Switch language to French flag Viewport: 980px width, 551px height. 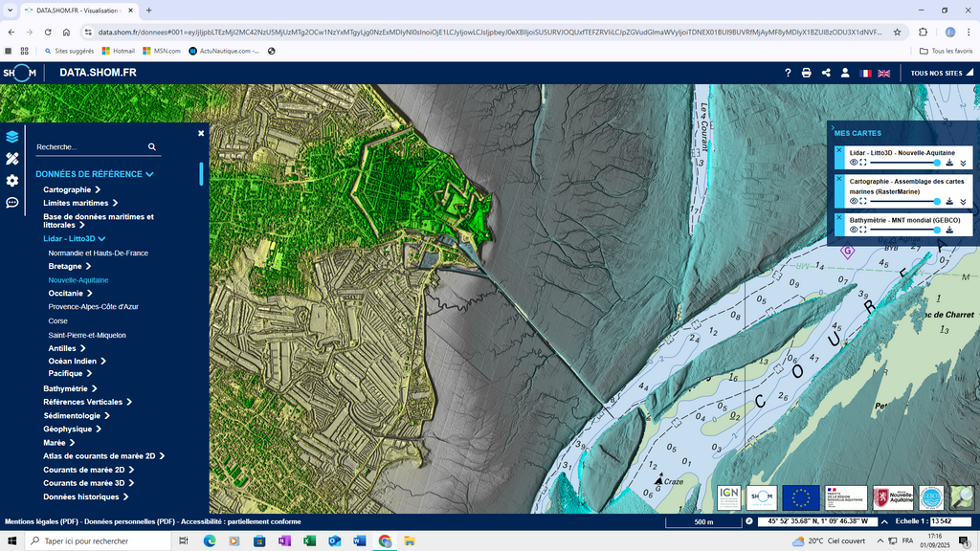tap(865, 73)
